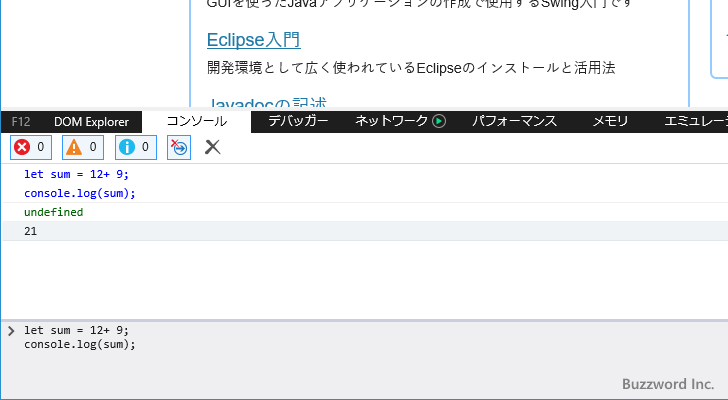Screen dimensions: 728x400
Task: Switch to the デバッガー tab
Action: point(298,121)
